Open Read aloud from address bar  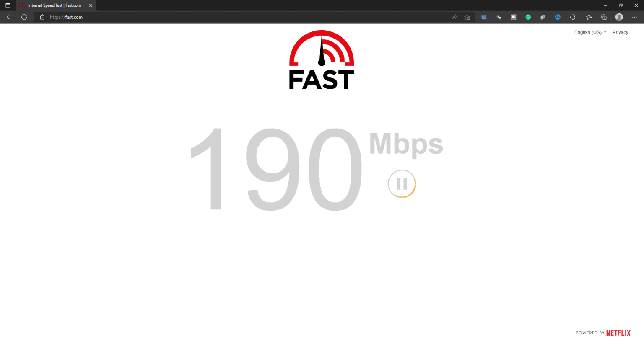click(455, 17)
